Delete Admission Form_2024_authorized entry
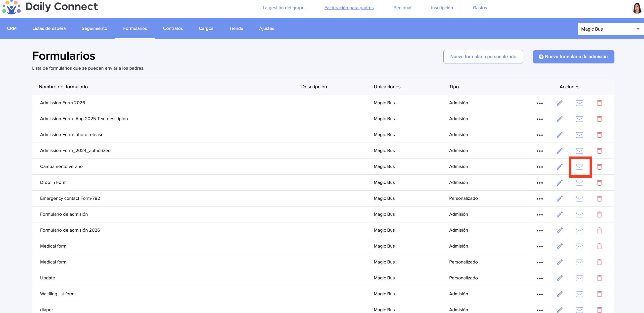The height and width of the screenshot is (313, 644). (x=599, y=151)
